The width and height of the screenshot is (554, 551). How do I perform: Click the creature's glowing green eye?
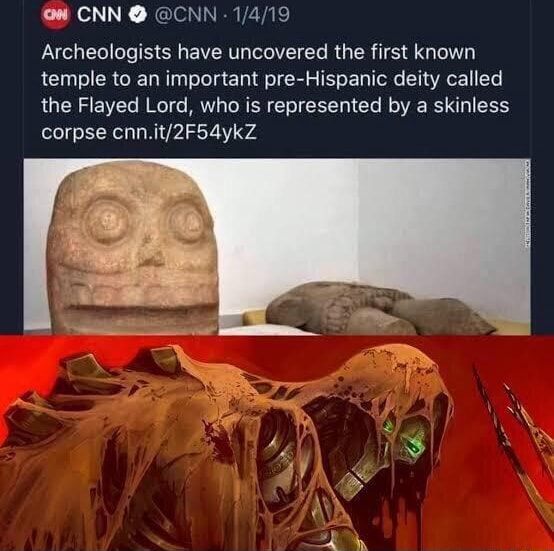[x=414, y=445]
